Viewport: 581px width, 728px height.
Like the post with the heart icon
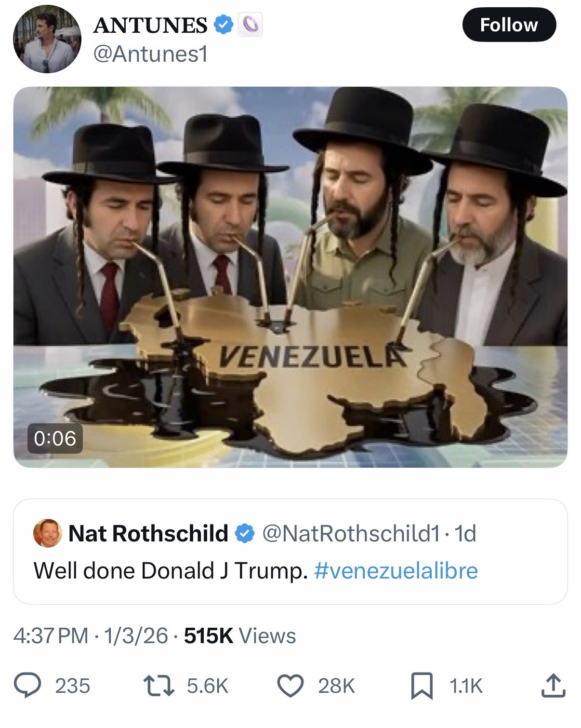[290, 685]
